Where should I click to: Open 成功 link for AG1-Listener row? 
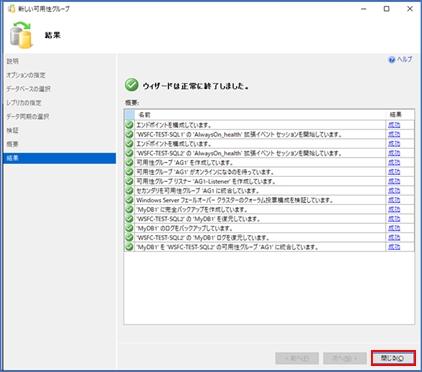(394, 181)
